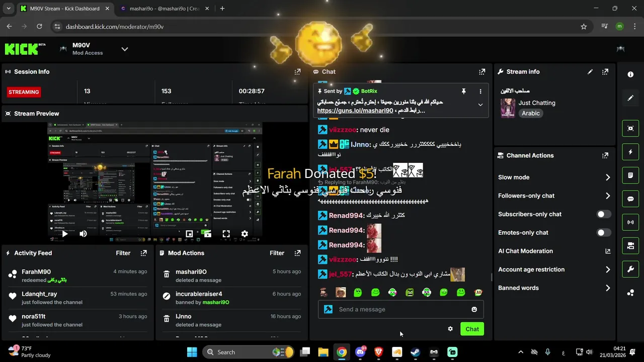The image size is (644, 362).
Task: Open stream preview settings gear
Action: 245,234
